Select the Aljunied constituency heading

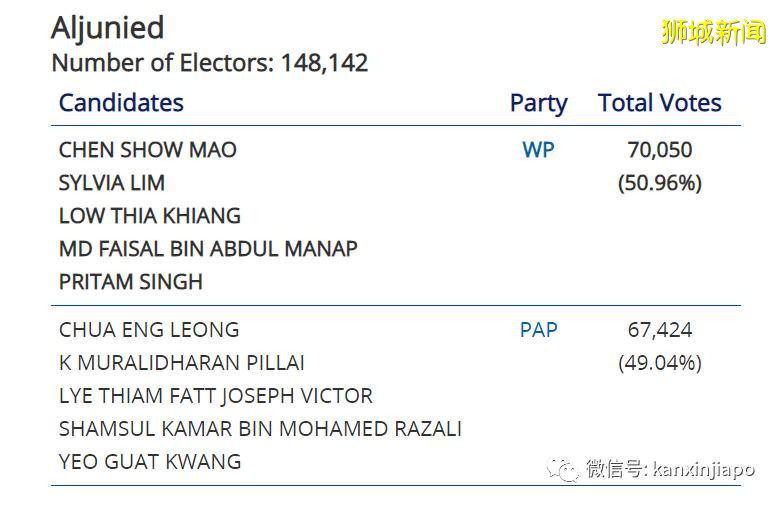(108, 28)
